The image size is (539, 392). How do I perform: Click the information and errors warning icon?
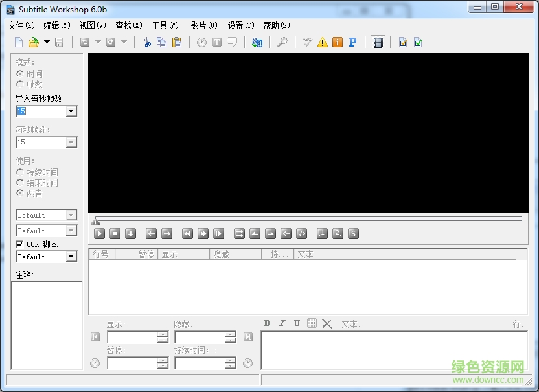(323, 42)
